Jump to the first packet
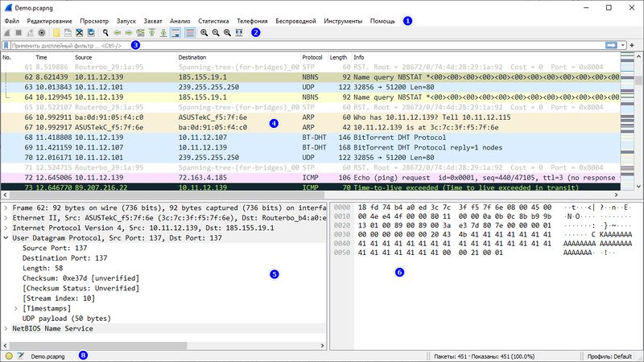Viewport: 644px width, 362px height. pos(151,33)
